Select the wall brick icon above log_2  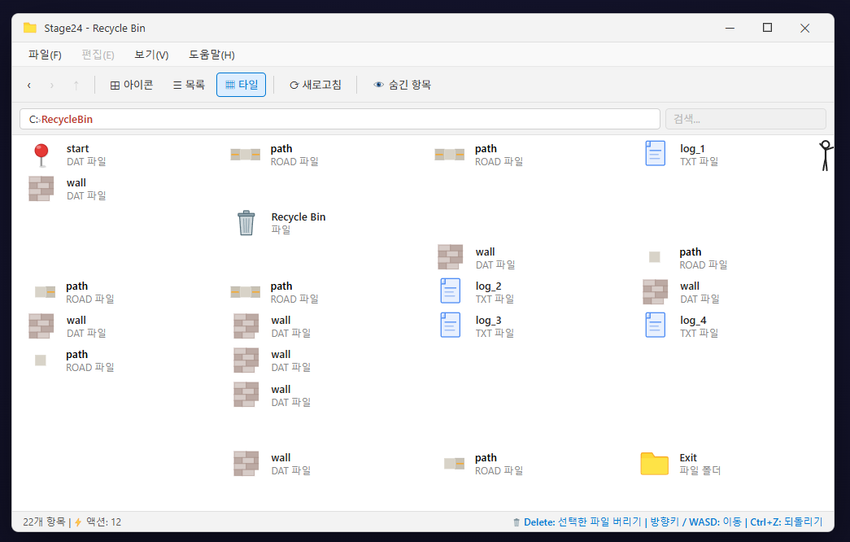point(450,257)
